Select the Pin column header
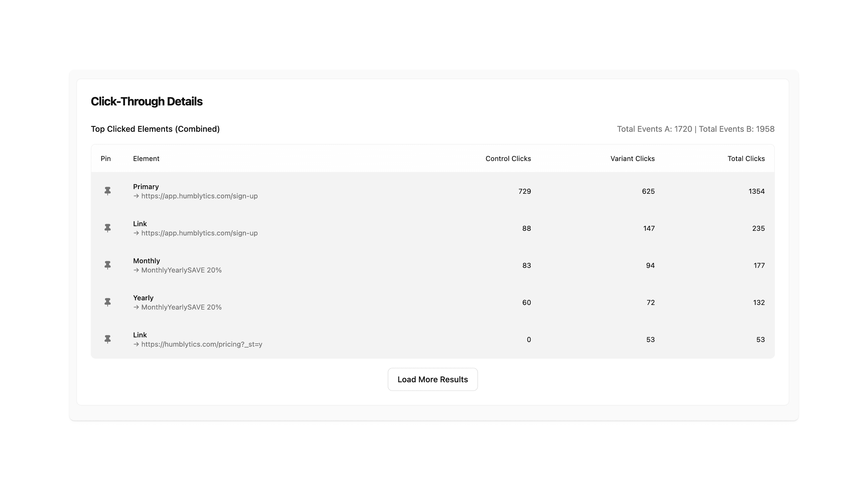Image resolution: width=868 pixels, height=490 pixels. 106,159
